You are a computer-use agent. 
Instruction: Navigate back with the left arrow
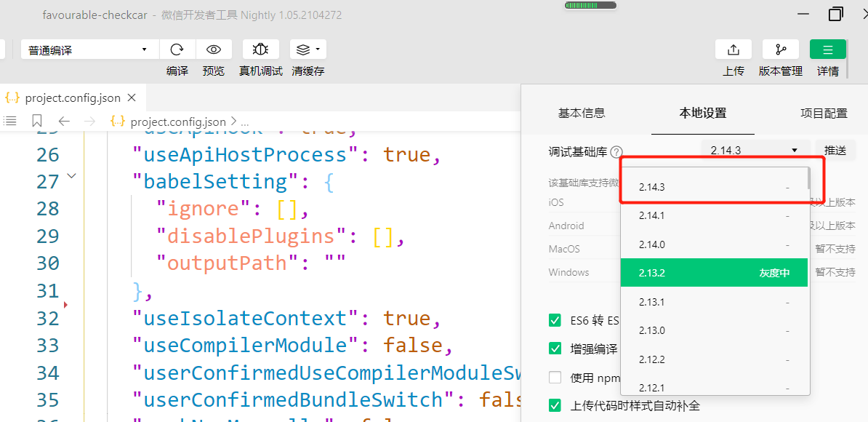[x=64, y=121]
